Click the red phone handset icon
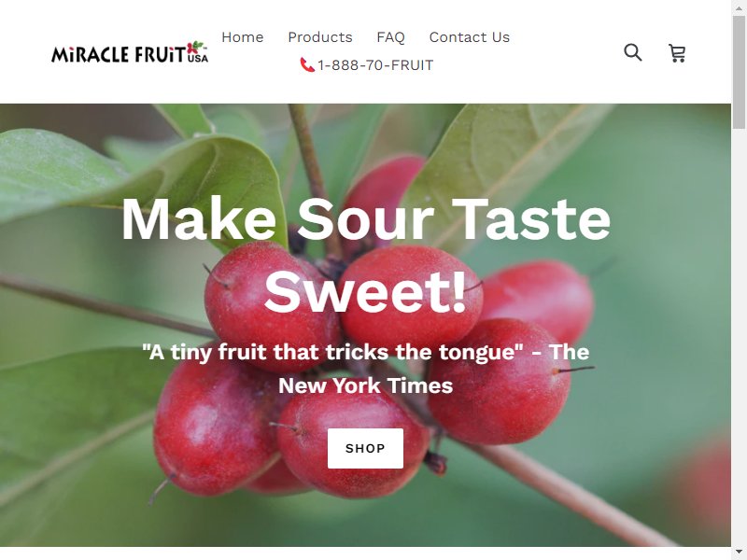The width and height of the screenshot is (747, 560). (x=307, y=64)
